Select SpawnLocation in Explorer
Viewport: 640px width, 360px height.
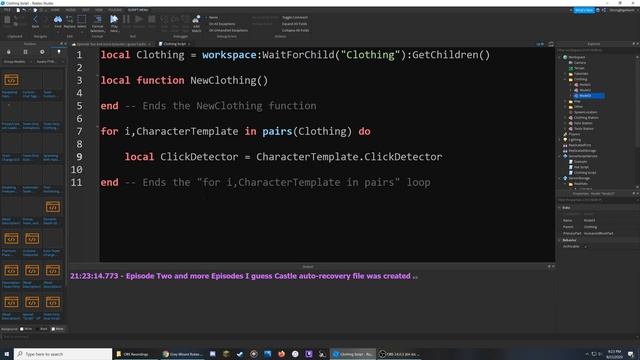point(585,112)
